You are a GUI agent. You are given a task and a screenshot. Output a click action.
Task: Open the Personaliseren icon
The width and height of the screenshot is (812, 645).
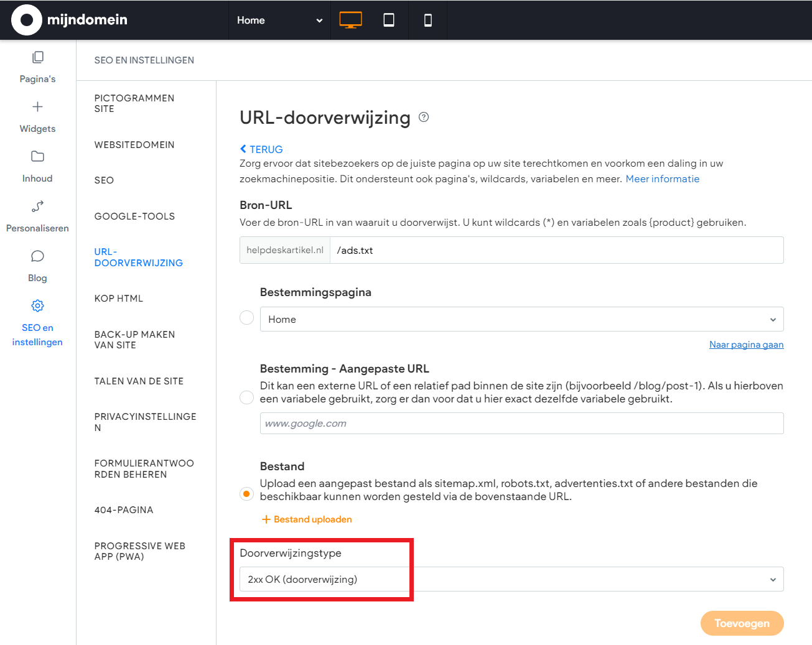click(37, 206)
